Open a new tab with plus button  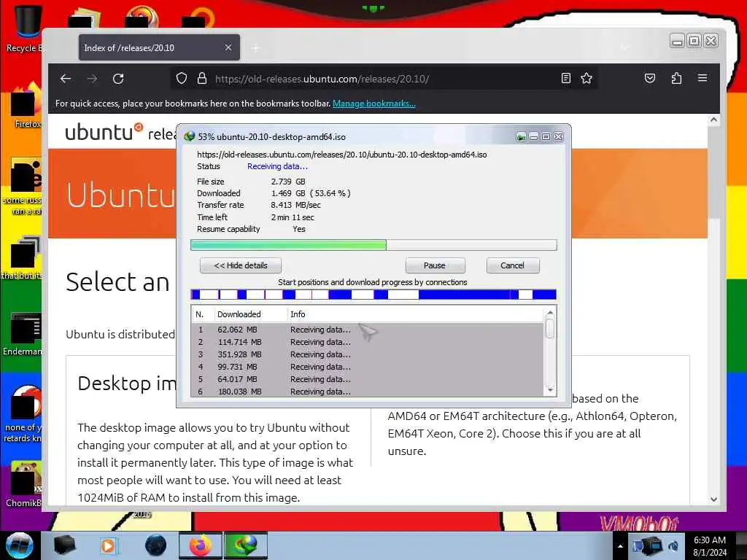pos(256,48)
